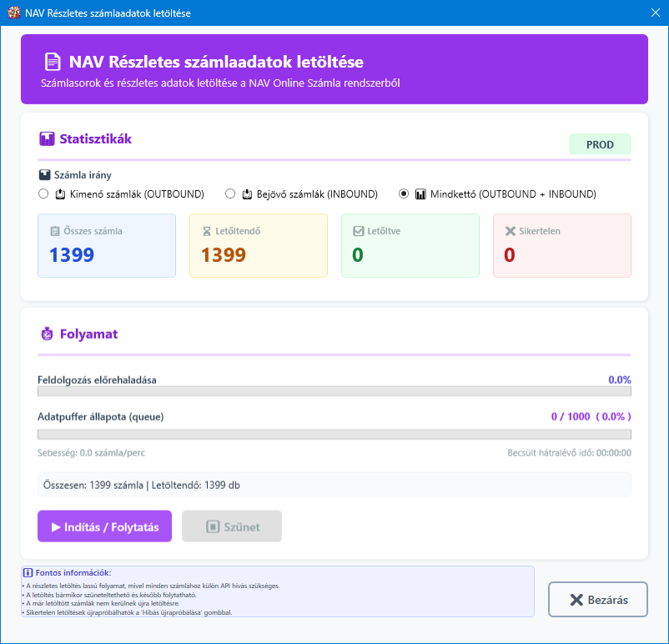Click the outbound icon beside Kimenő számlák

[58, 194]
